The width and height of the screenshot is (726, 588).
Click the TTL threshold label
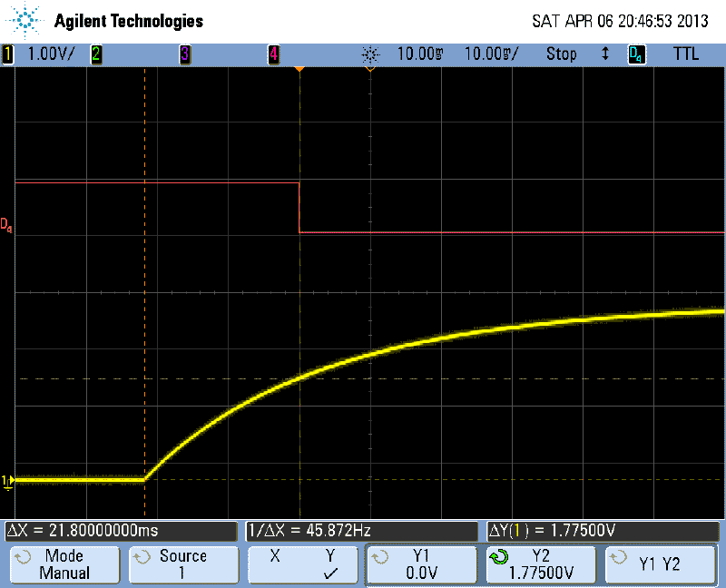pyautogui.click(x=686, y=54)
